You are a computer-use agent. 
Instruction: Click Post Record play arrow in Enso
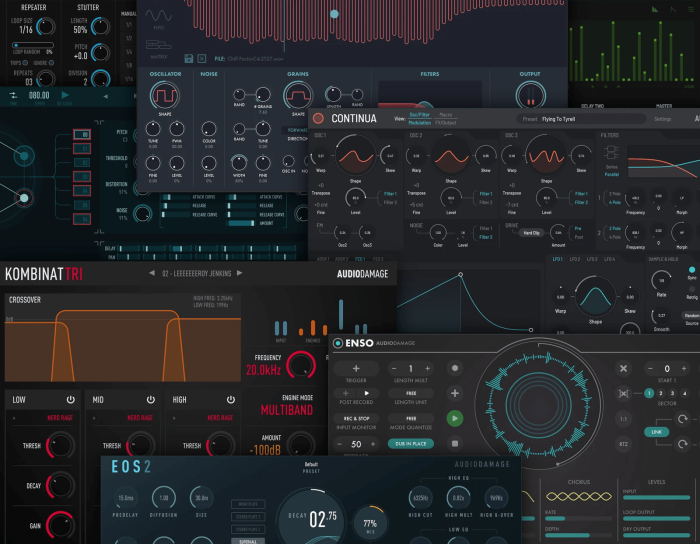point(367,393)
